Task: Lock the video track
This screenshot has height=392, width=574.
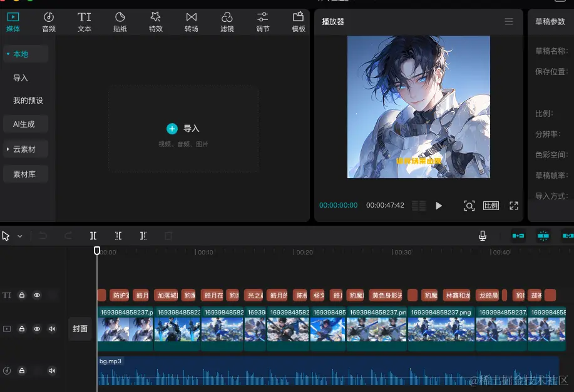Action: 22,329
